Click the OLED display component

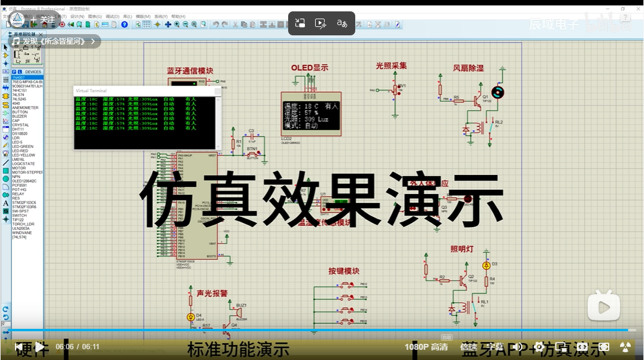coord(311,114)
